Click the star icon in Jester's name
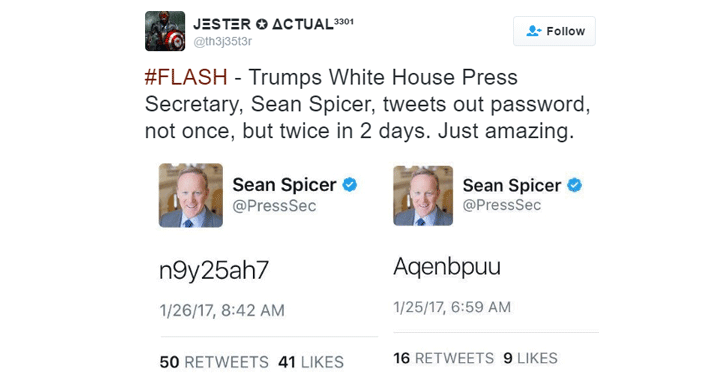The image size is (728, 380). point(262,24)
